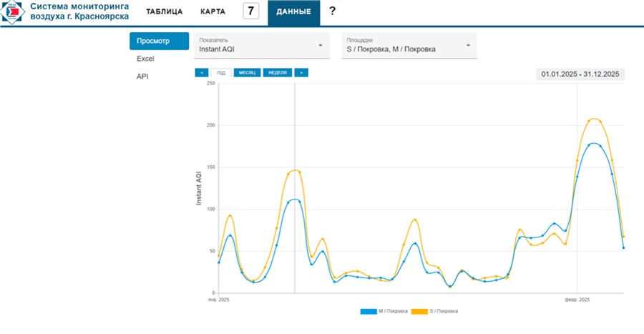
Task: Open the question mark help page
Action: coord(332,11)
